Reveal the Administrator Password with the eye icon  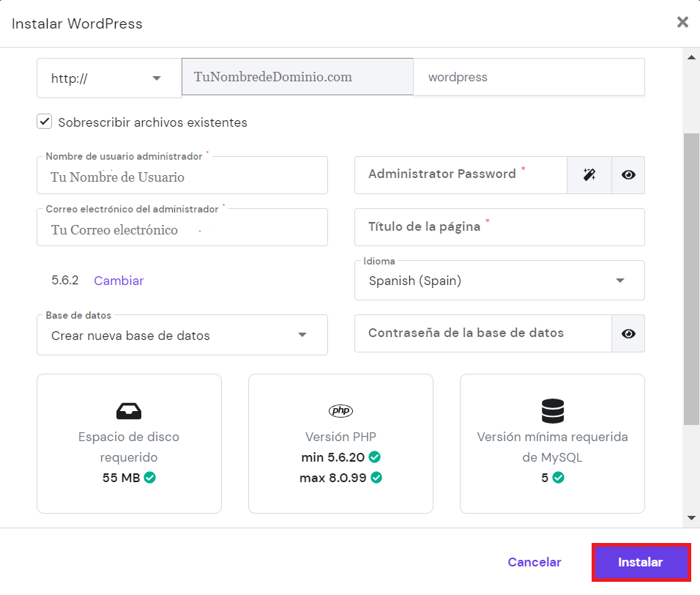point(628,175)
